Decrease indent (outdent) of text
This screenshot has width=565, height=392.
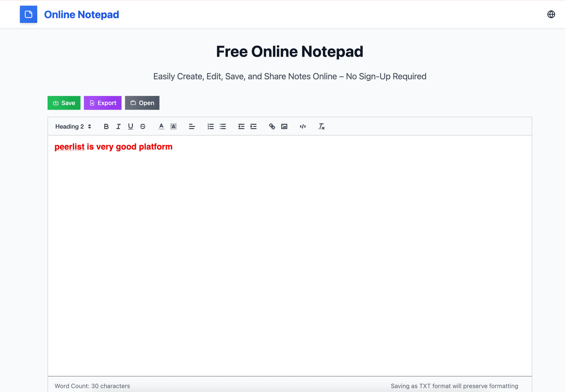pos(241,126)
